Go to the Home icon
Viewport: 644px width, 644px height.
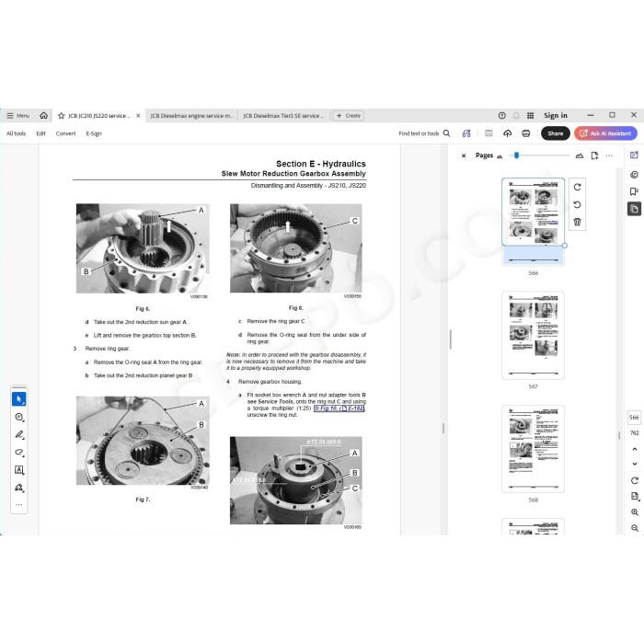click(x=43, y=116)
